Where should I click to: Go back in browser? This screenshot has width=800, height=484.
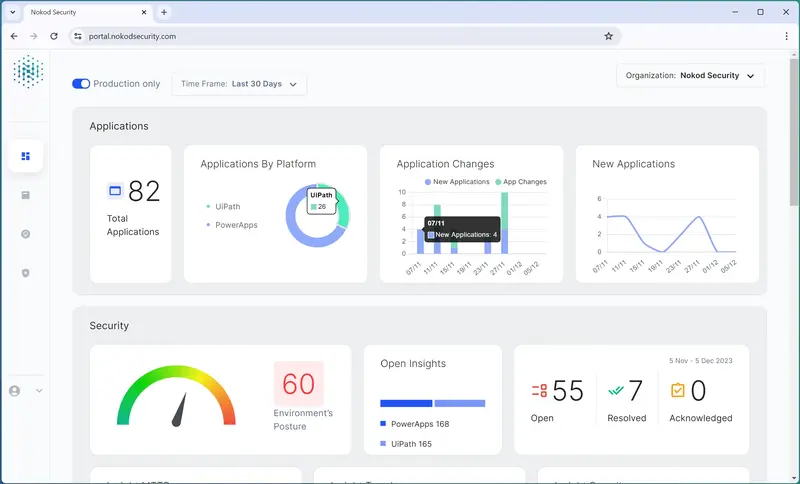click(14, 36)
